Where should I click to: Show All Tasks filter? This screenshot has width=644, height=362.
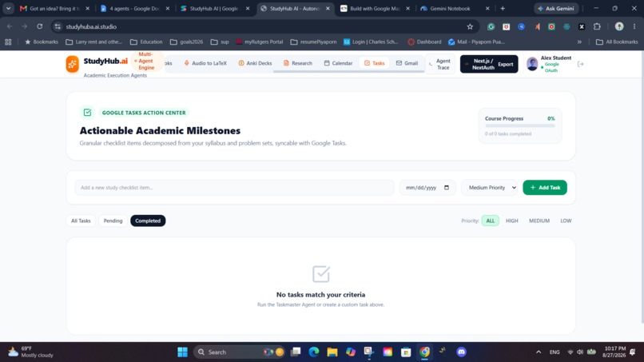[81, 221]
